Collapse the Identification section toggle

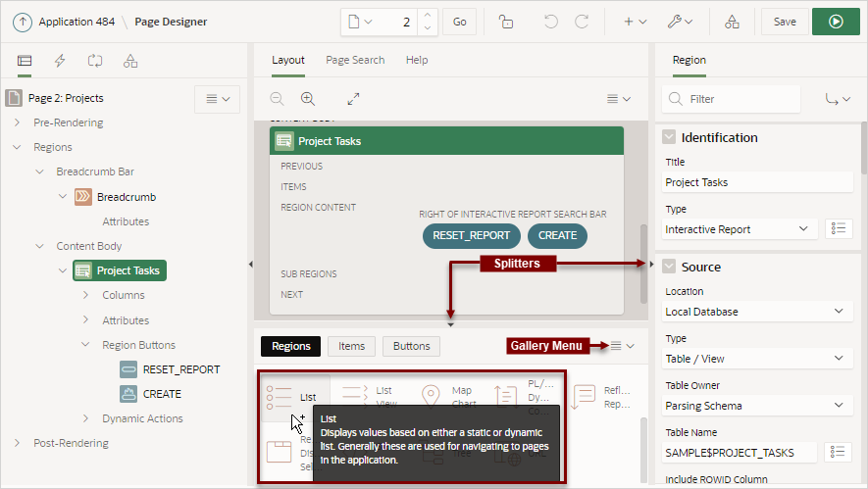tap(669, 137)
